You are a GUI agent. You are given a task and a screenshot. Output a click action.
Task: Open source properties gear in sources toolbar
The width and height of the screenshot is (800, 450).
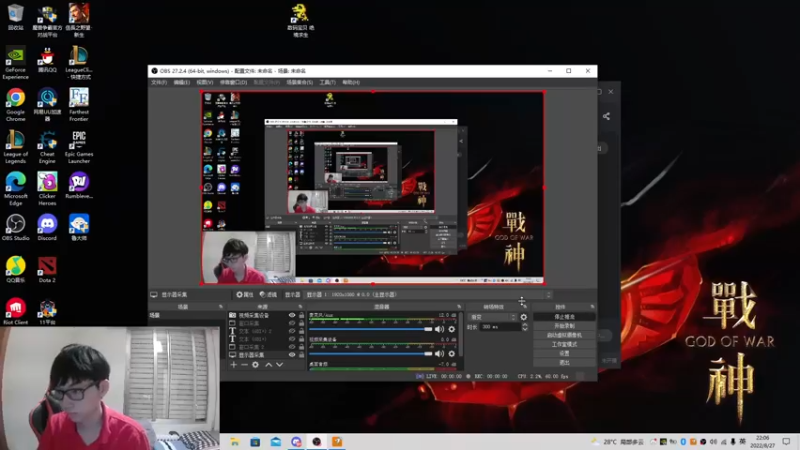pyautogui.click(x=256, y=365)
